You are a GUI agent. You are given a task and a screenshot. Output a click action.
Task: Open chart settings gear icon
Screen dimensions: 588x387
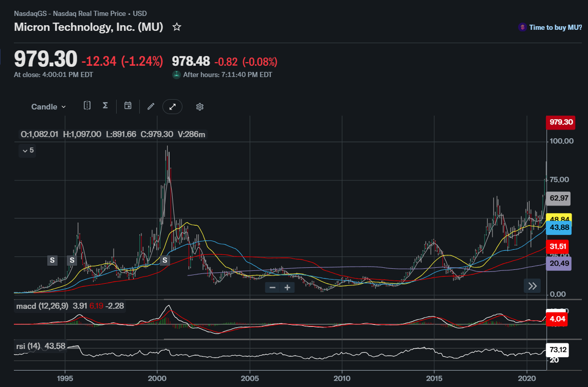coord(200,107)
